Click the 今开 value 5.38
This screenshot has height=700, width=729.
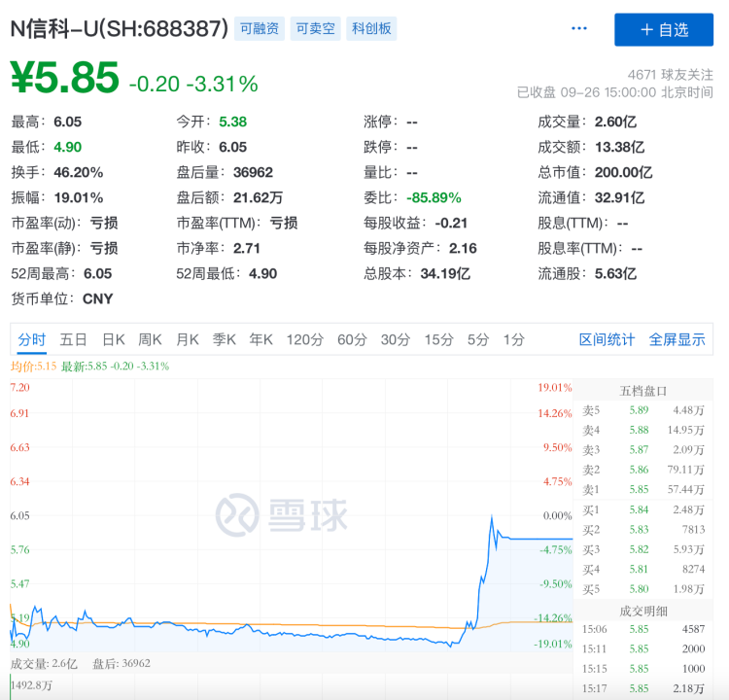click(x=233, y=122)
